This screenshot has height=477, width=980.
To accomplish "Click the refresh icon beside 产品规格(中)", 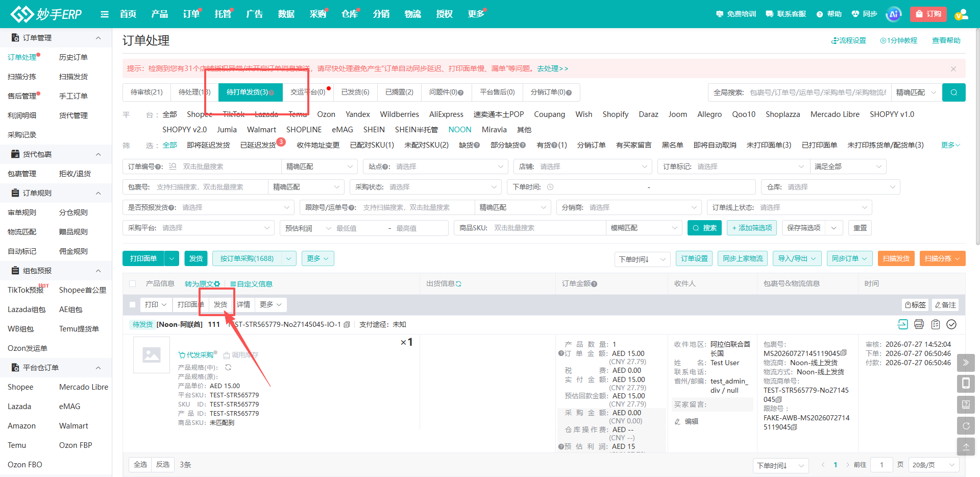I will coord(228,367).
